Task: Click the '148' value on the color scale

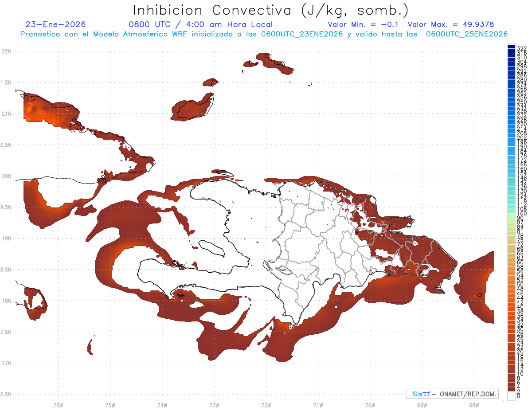Action: click(x=522, y=178)
